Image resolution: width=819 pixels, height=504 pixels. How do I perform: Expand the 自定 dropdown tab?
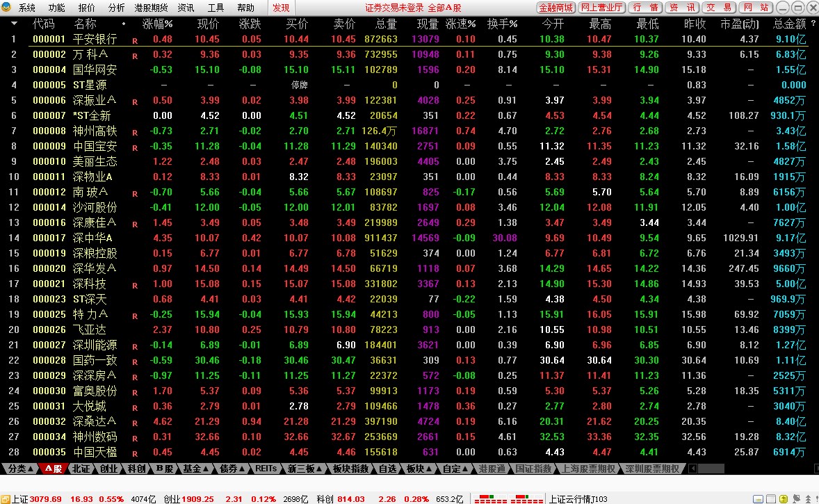point(455,469)
